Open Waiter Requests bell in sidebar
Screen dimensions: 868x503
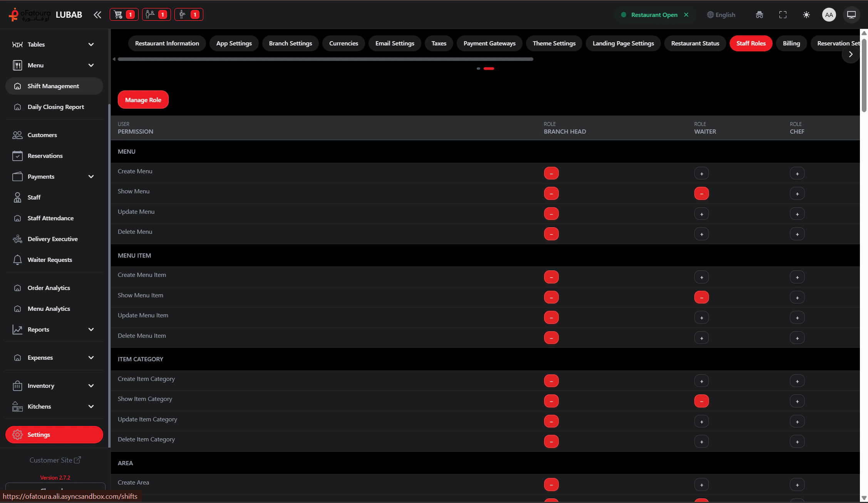click(50, 260)
